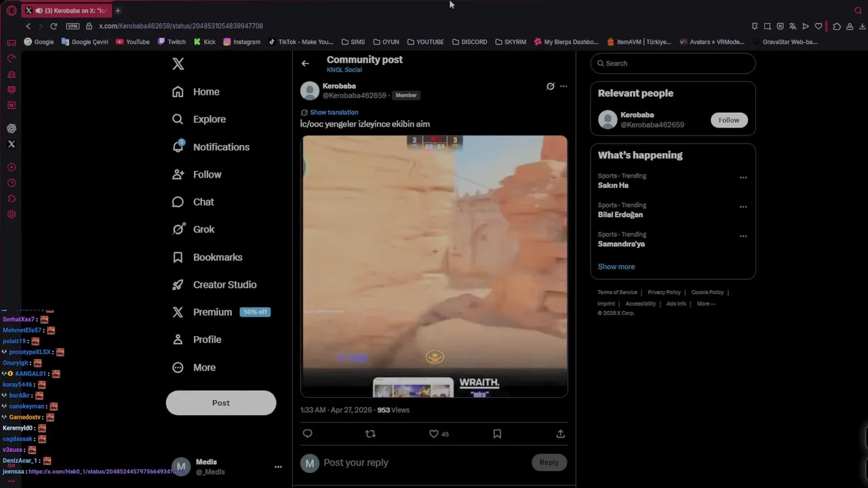Open the Opera heart bookmarks icon

[x=818, y=26]
